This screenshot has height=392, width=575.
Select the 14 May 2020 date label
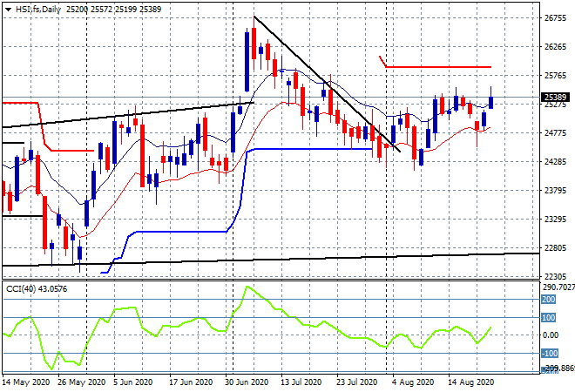coord(26,382)
